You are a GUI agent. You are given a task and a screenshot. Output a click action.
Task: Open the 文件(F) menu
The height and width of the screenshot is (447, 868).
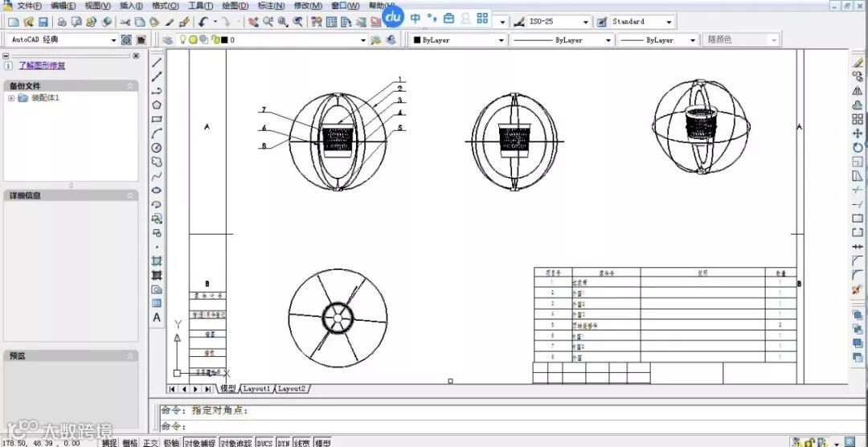pos(29,6)
